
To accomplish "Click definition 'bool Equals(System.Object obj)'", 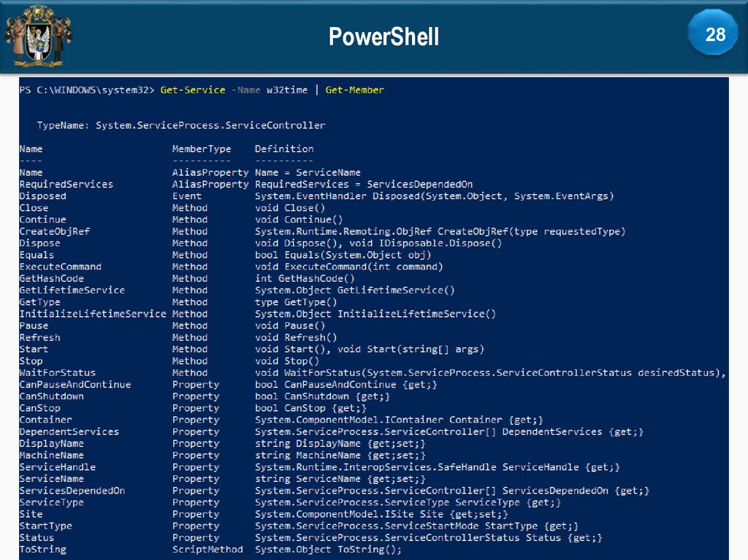I will point(343,255).
